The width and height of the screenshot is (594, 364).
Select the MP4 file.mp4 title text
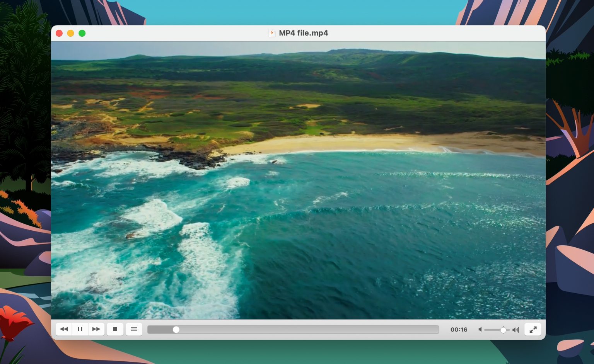303,33
